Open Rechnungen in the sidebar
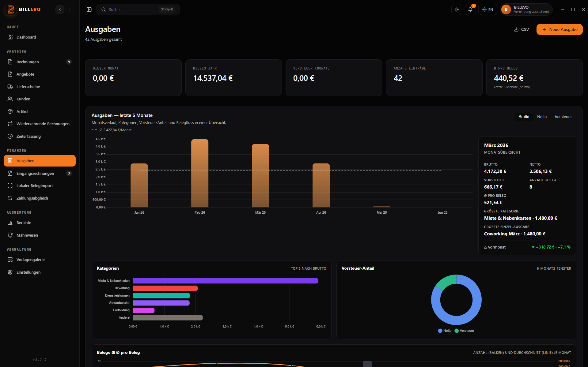This screenshot has height=367, width=588. [x=40, y=62]
